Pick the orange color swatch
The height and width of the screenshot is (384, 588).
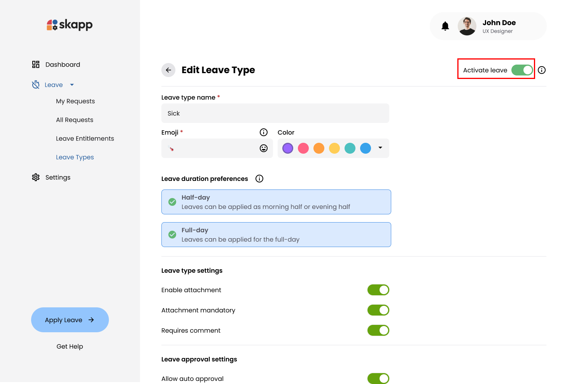[x=319, y=148]
